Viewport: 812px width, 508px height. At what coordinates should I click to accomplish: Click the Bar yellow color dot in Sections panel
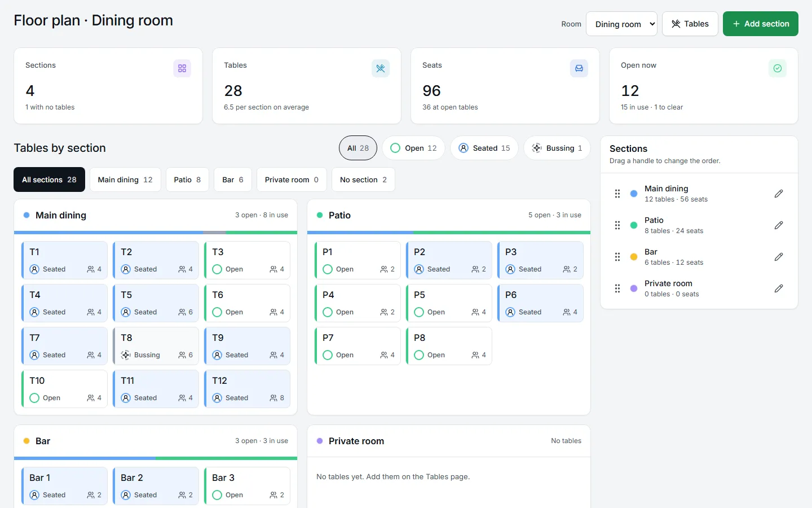[x=634, y=257]
